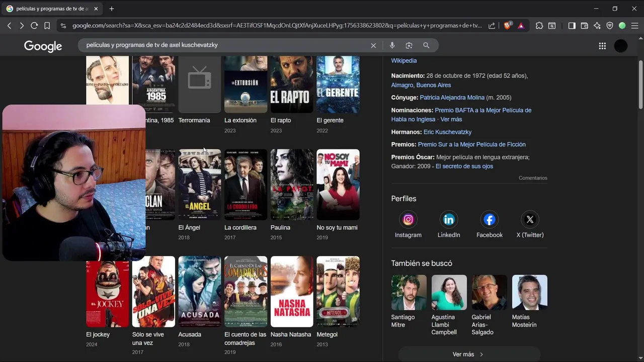Open Brave Shields lion icon

508,26
